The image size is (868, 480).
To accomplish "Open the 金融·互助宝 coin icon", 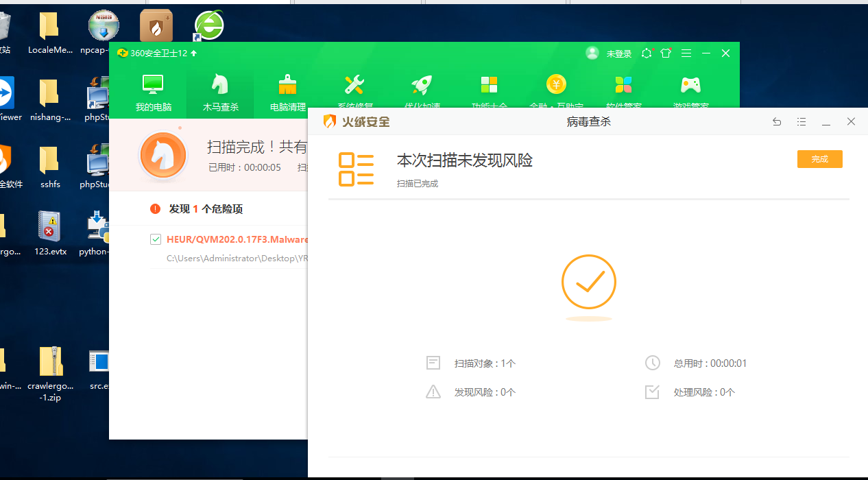I will coord(556,84).
